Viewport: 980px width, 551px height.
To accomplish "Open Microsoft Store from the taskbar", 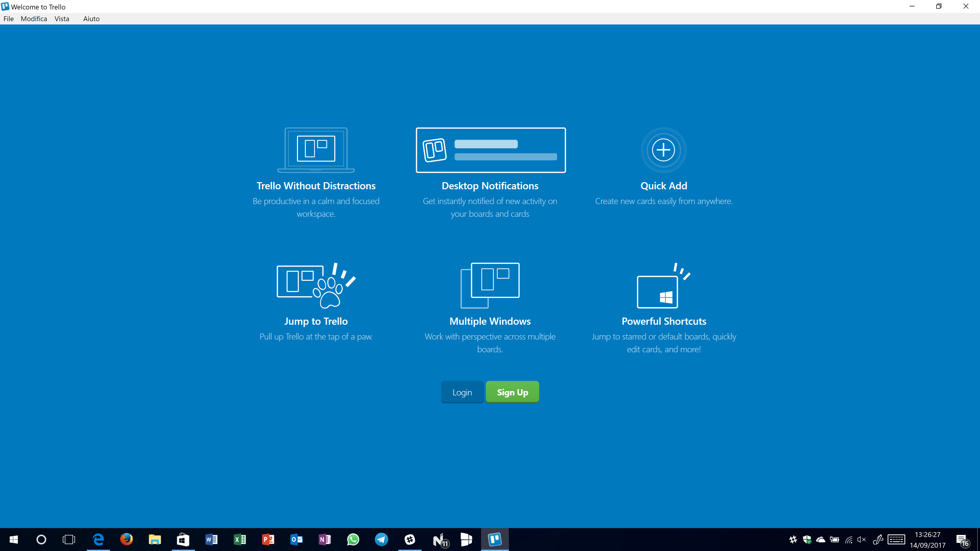I will 183,539.
